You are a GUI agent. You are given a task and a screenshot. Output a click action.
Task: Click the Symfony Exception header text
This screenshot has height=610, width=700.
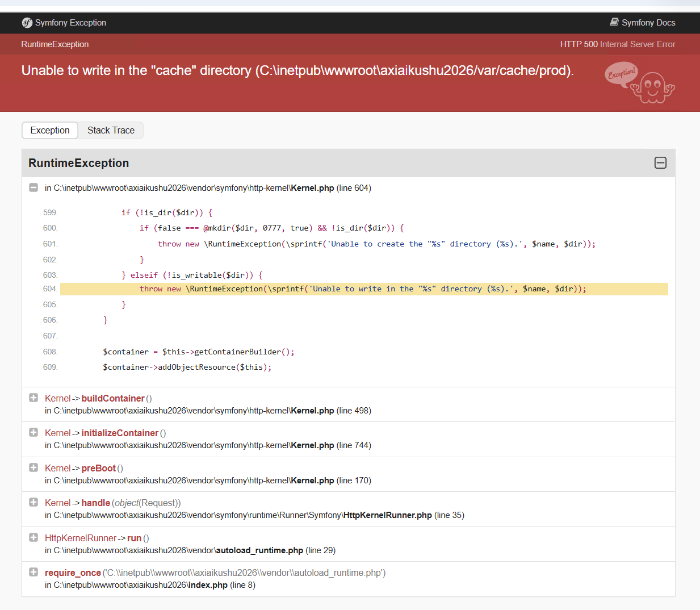click(x=70, y=23)
